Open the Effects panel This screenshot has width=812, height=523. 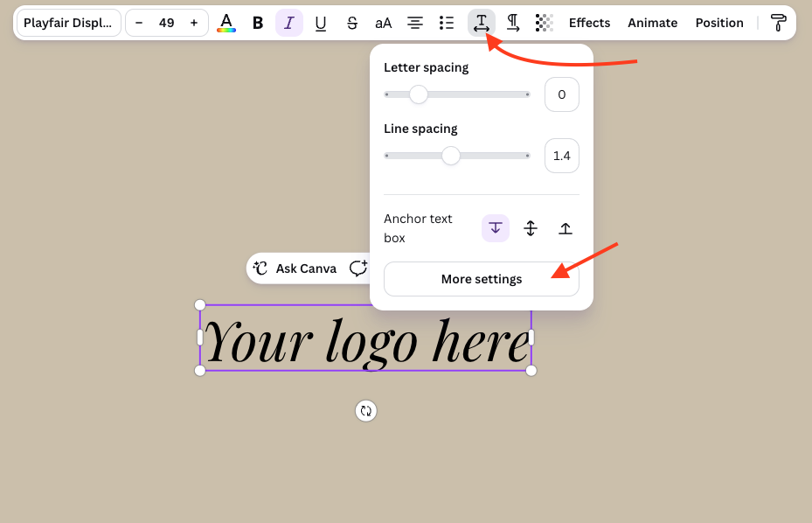589,23
